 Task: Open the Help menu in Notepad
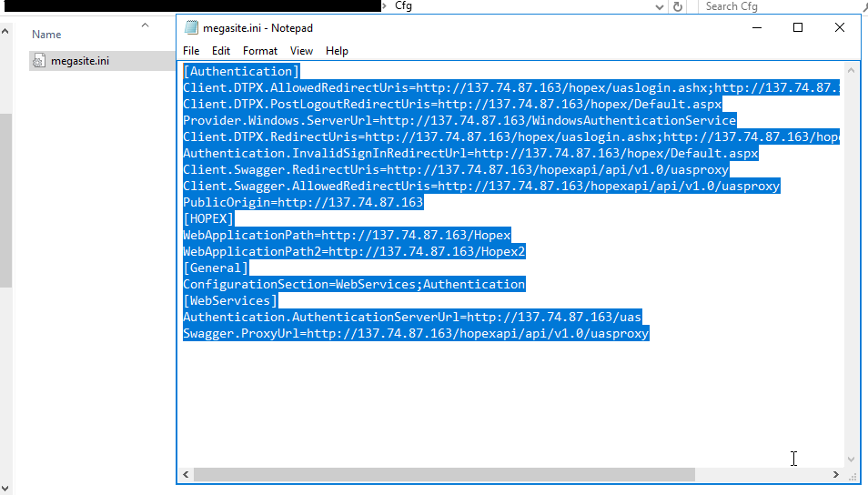tap(337, 51)
